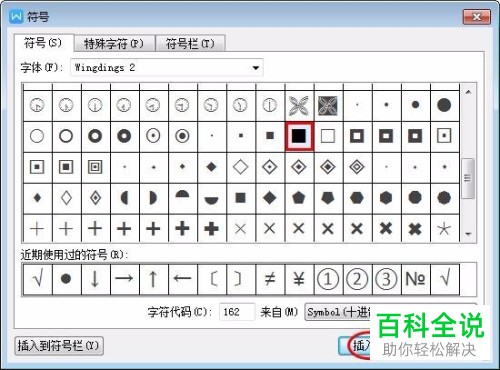Pick the upright black pentagon symbol
This screenshot has height=370, width=500.
tap(299, 198)
